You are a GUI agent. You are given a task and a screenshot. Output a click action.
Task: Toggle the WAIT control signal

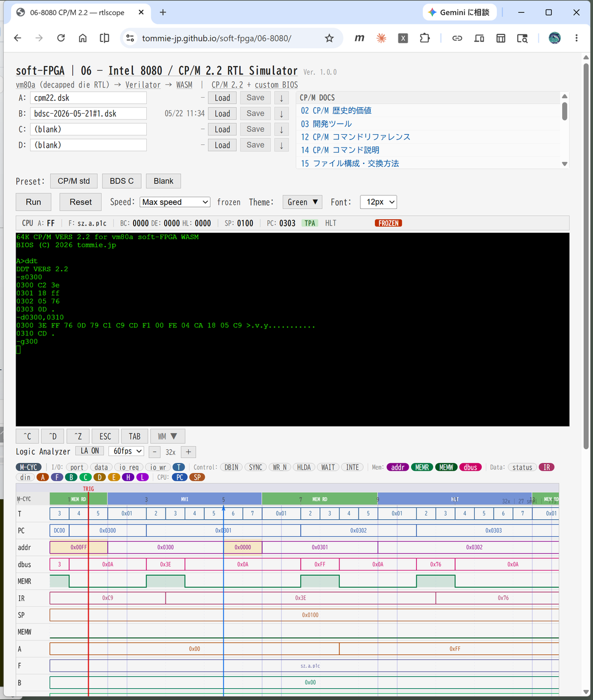pyautogui.click(x=328, y=467)
